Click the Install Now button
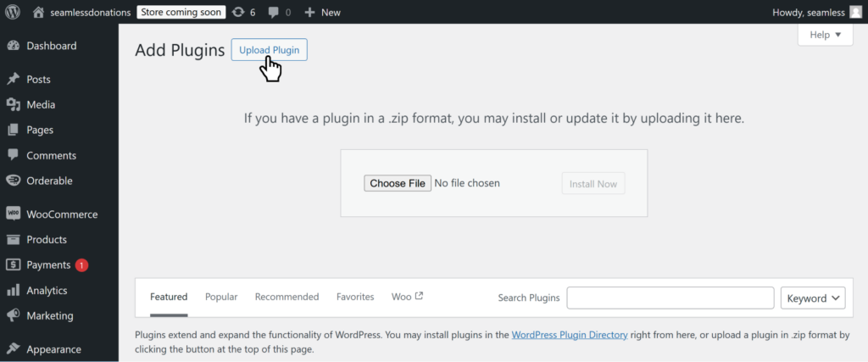 [593, 184]
